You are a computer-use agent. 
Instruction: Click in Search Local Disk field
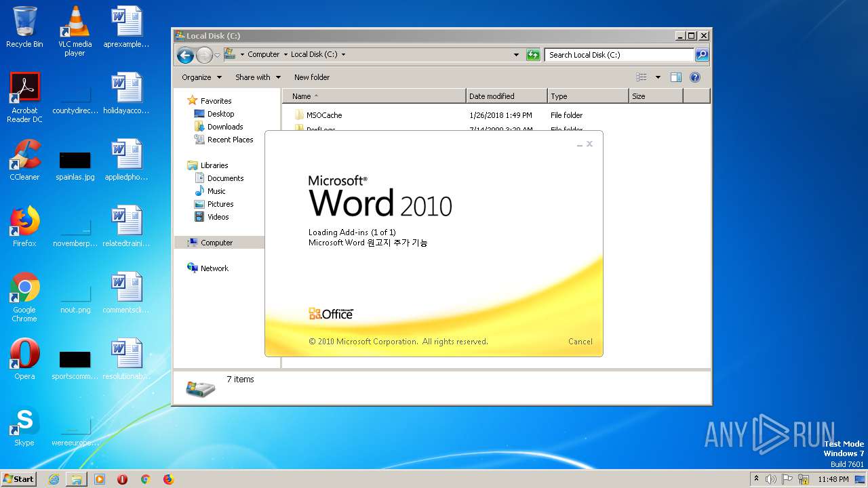point(620,55)
